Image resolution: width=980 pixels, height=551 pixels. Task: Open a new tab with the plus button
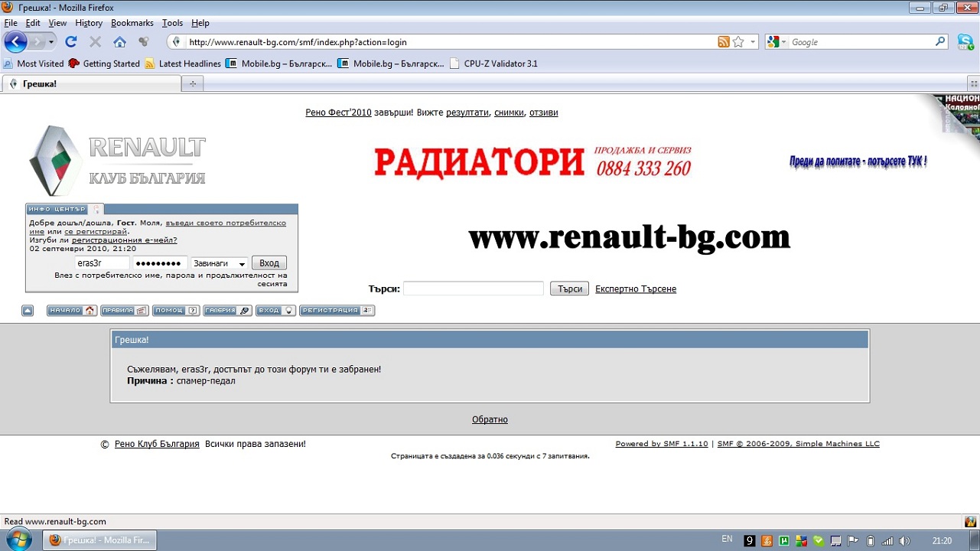193,83
